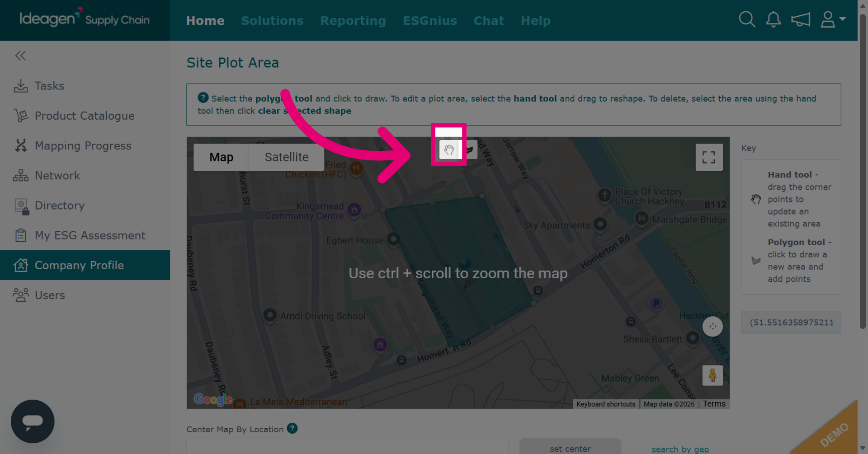Open Street View pegman on map

click(x=712, y=375)
